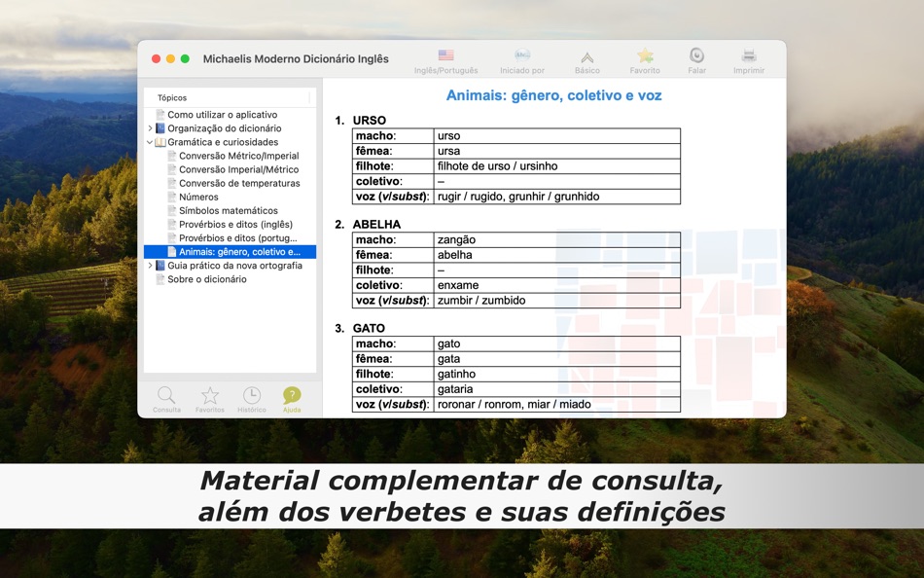Click the Inglês/Português flag icon
This screenshot has height=578, width=924.
445,55
